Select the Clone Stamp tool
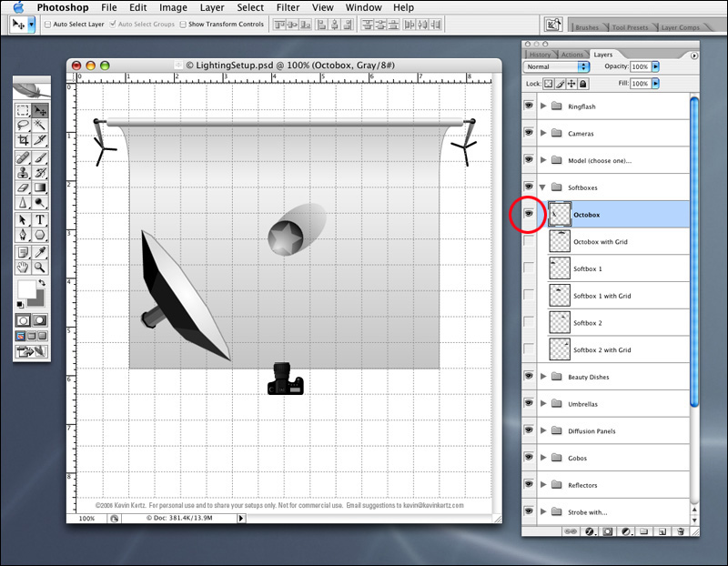 pyautogui.click(x=23, y=173)
